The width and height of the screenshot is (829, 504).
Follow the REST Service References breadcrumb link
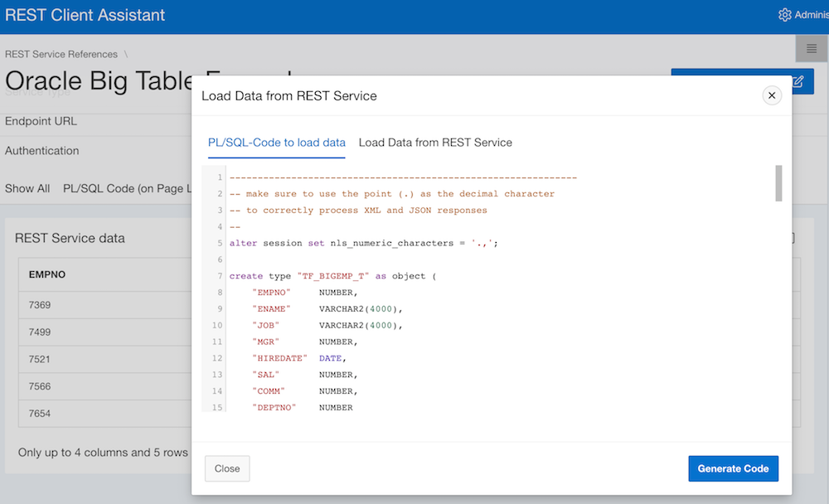(61, 54)
